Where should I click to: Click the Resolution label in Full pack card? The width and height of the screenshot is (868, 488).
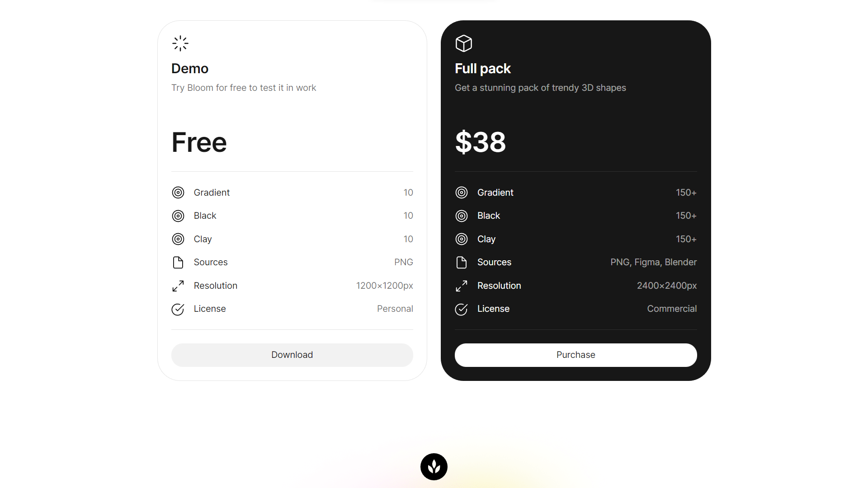499,286
